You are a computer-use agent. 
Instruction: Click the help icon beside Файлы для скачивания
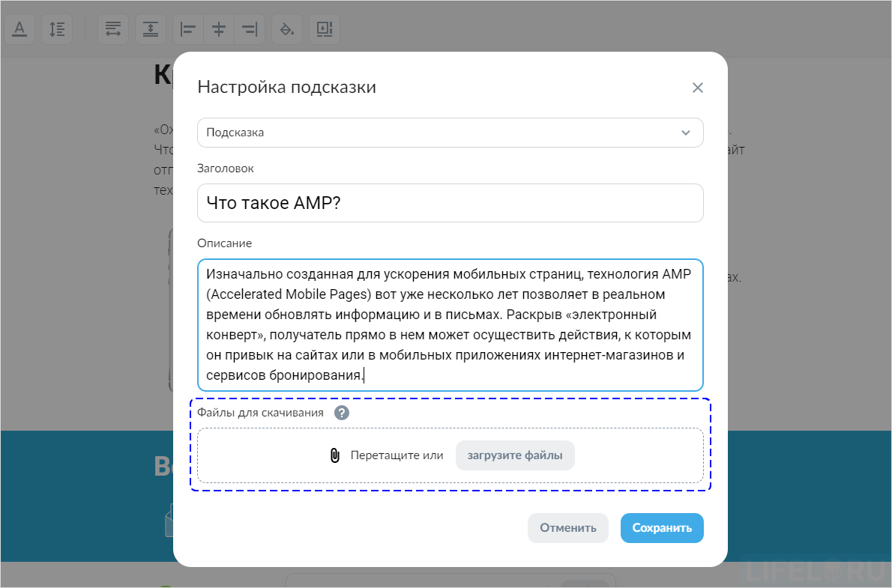point(341,413)
